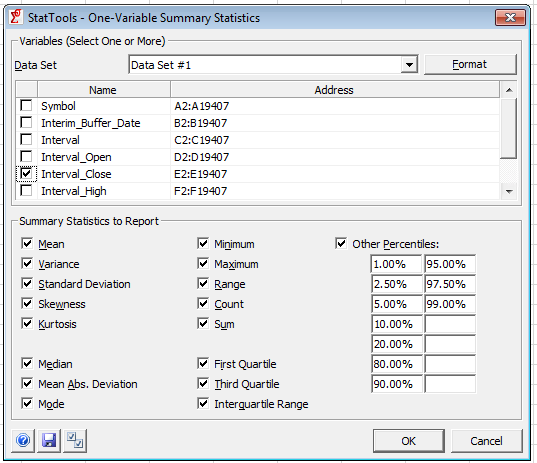The width and height of the screenshot is (537, 463).
Task: Select the Interval_High name cell
Action: pyautogui.click(x=103, y=191)
